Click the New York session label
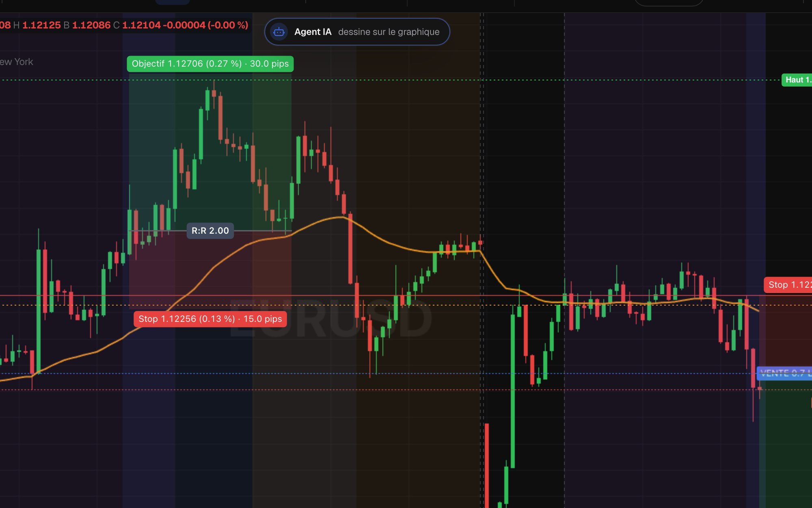This screenshot has height=508, width=812. point(16,62)
